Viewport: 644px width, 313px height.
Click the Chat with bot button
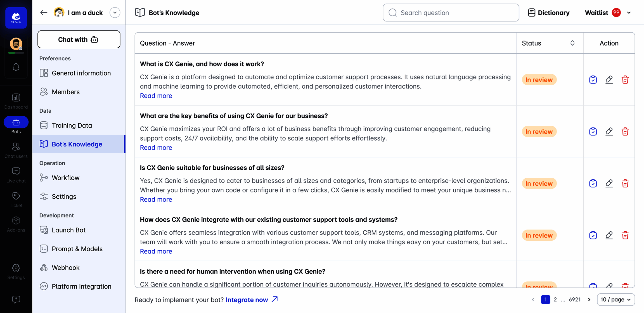[x=79, y=39]
